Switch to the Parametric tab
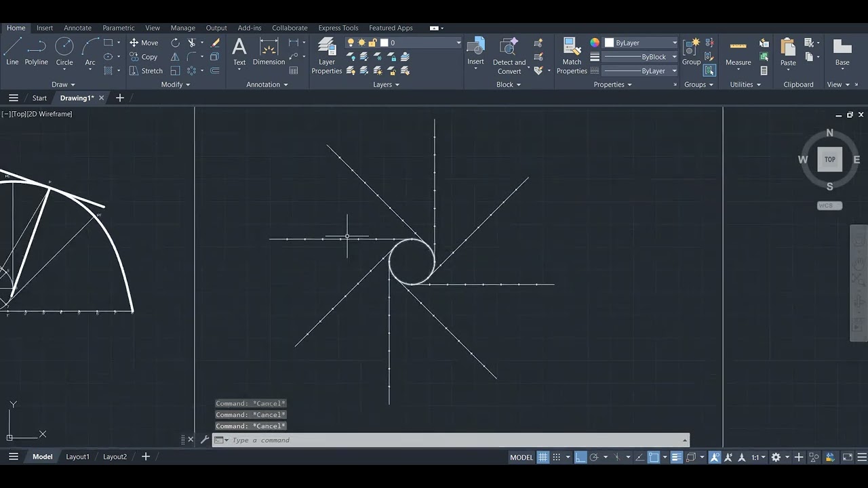The image size is (868, 488). (119, 28)
